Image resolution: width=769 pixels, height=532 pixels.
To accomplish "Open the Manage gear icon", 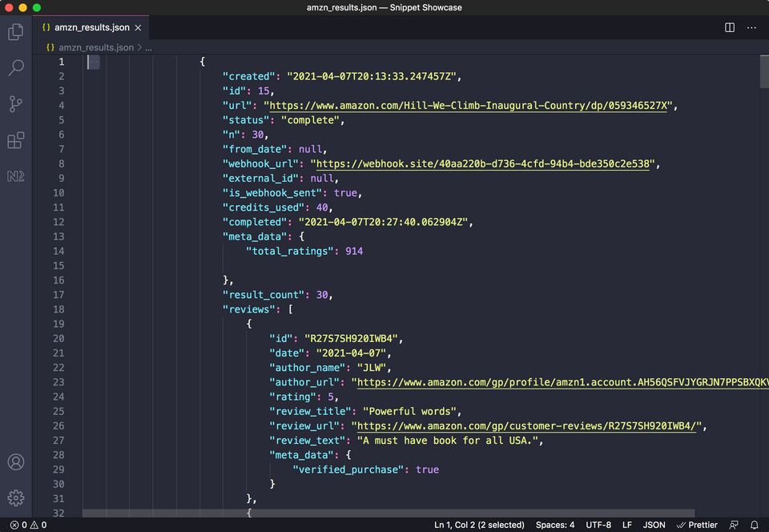I will click(x=15, y=498).
